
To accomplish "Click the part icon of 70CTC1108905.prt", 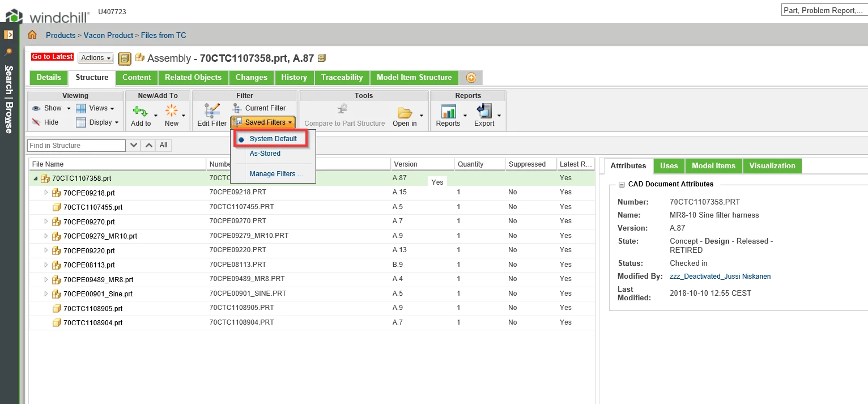I will click(57, 309).
